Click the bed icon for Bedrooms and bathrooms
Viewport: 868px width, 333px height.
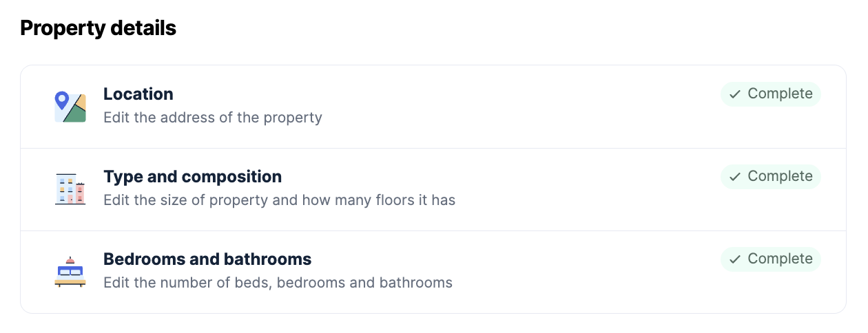tap(70, 272)
